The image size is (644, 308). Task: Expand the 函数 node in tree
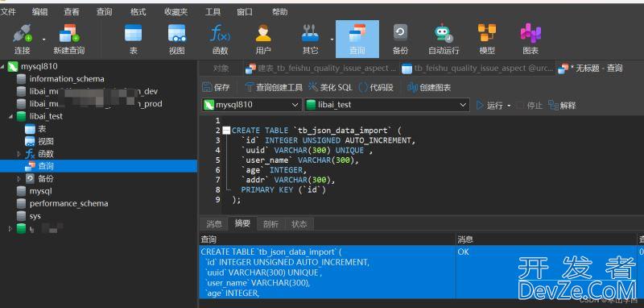19,154
